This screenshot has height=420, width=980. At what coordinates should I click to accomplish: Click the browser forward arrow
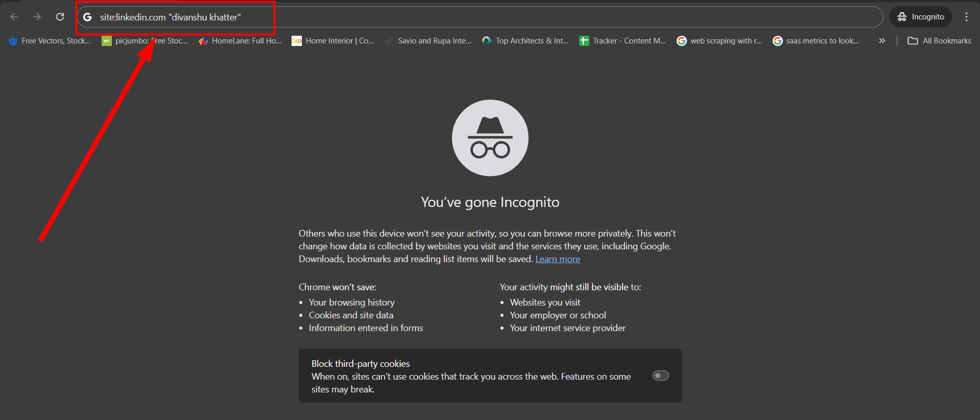pos(37,17)
